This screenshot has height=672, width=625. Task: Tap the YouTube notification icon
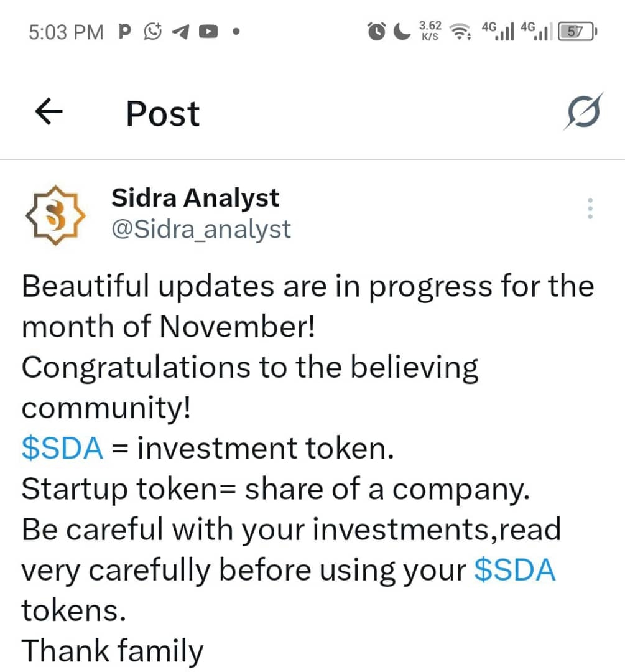207,32
